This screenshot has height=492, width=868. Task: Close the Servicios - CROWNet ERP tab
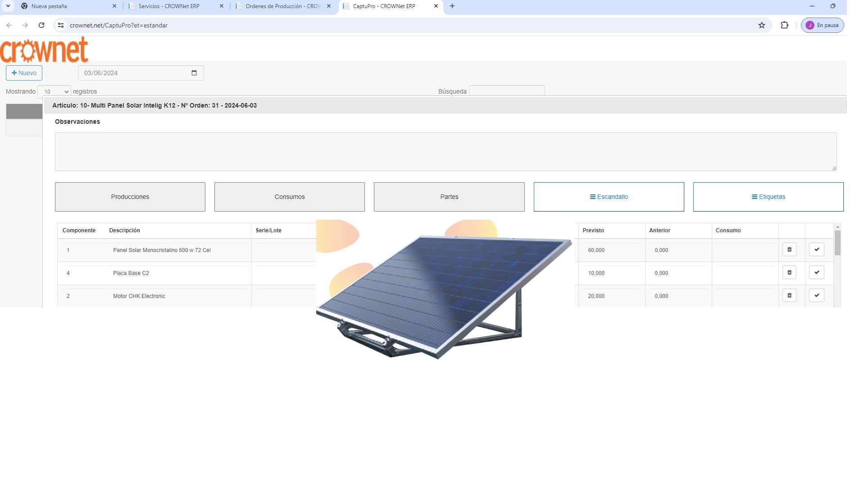click(x=221, y=6)
